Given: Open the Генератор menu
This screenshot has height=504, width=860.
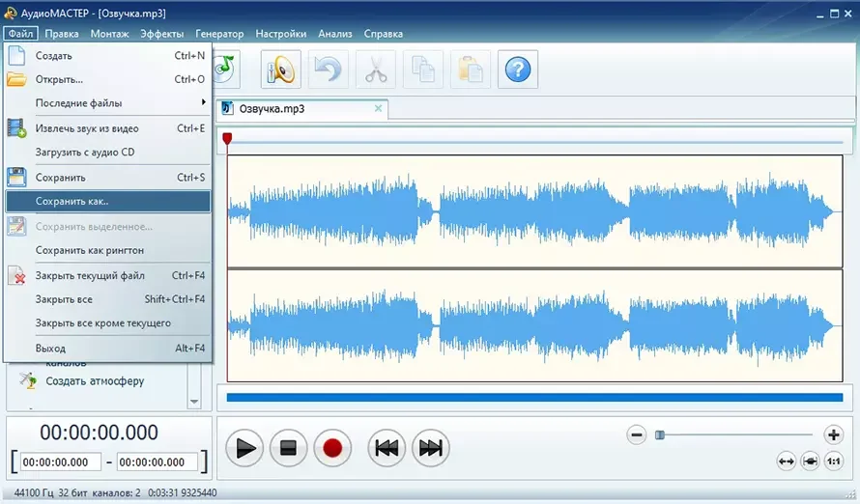Looking at the screenshot, I should click(x=219, y=34).
